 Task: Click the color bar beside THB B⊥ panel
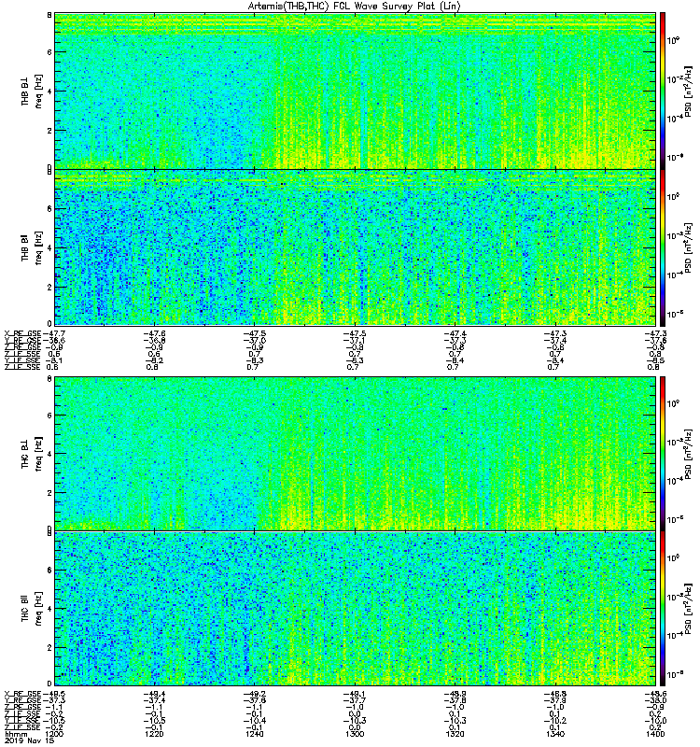[663, 91]
